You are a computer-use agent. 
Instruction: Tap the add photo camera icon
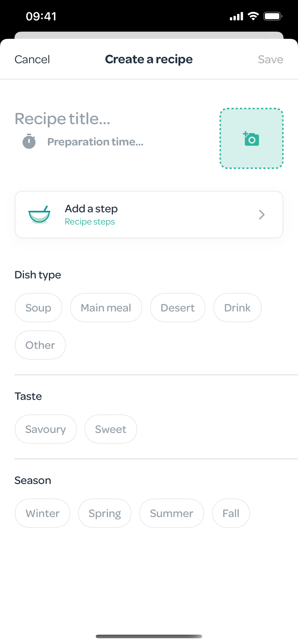[251, 139]
